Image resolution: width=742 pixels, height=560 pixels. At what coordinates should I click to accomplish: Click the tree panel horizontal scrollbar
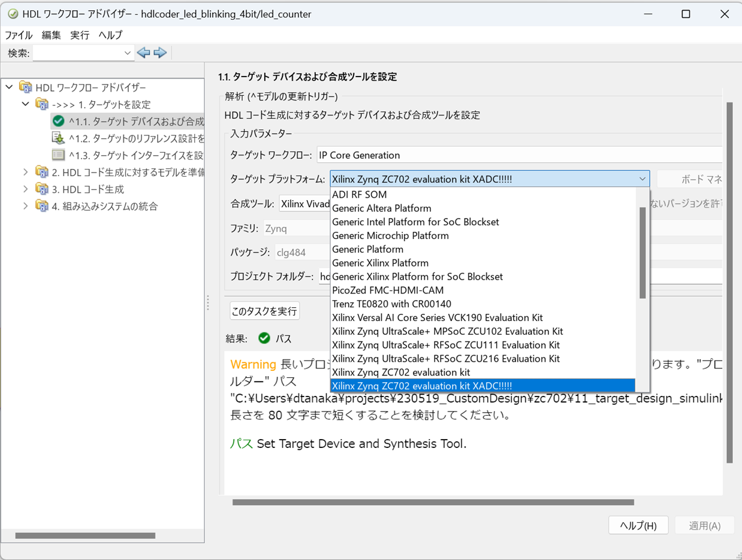(x=85, y=535)
